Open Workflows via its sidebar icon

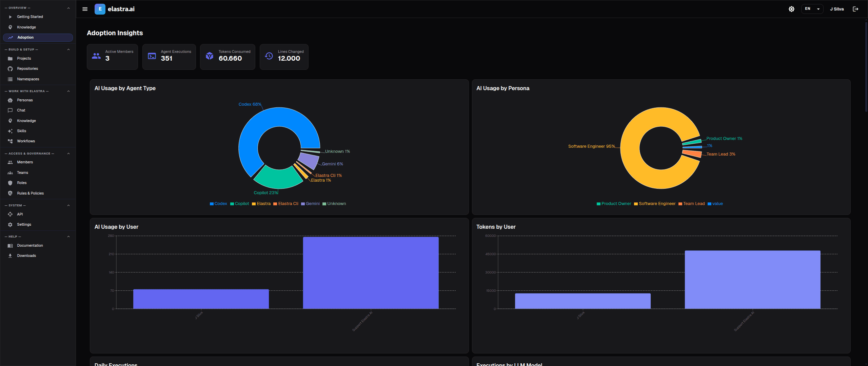point(11,141)
